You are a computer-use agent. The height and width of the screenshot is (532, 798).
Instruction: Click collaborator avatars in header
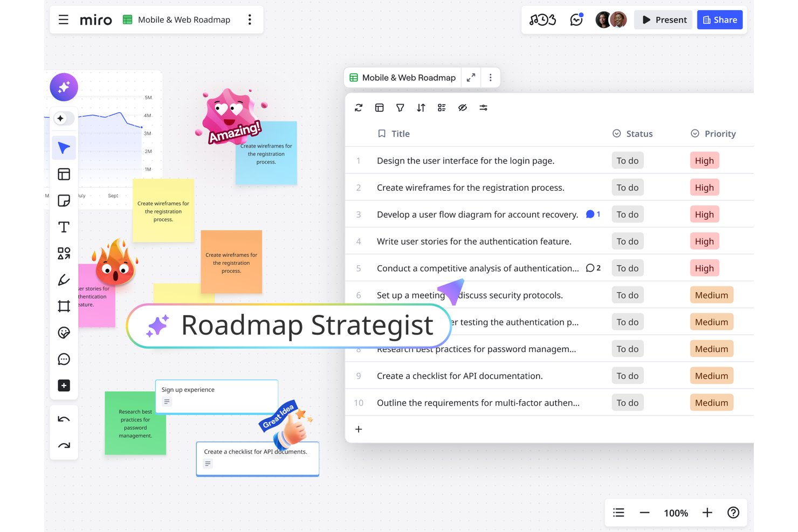[611, 20]
